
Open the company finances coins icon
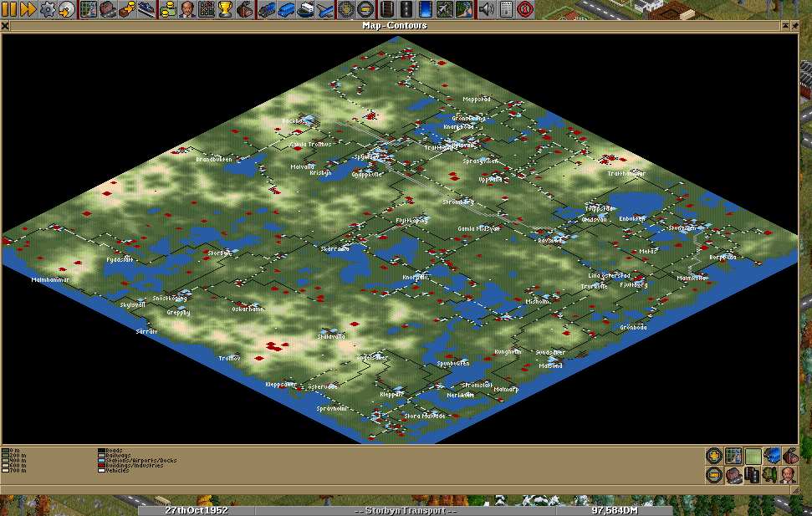point(168,9)
